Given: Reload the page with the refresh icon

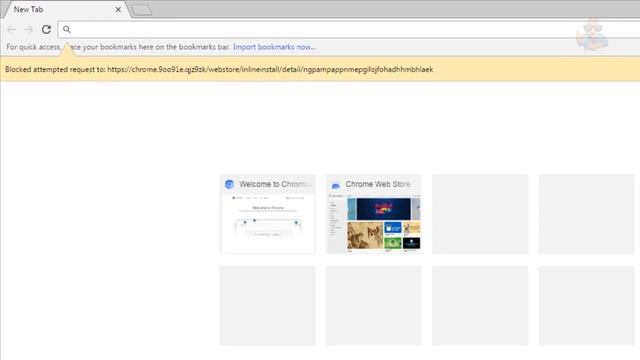Looking at the screenshot, I should point(46,29).
